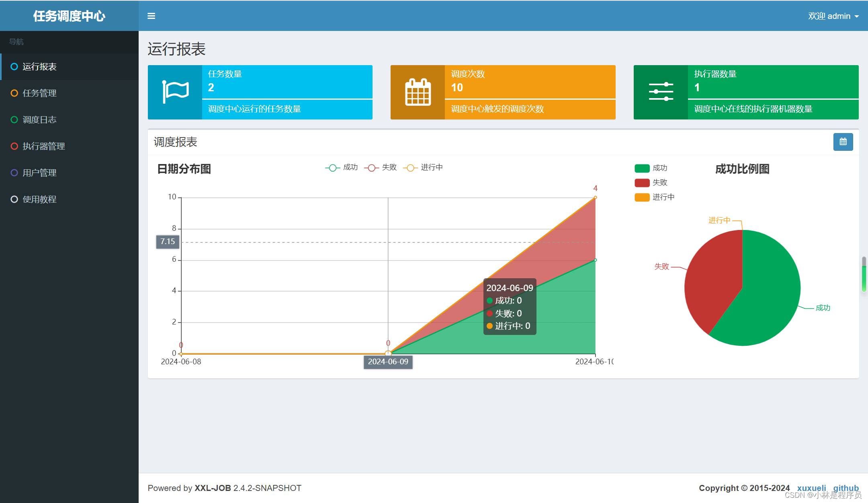
Task: Click the 日期分布图 chart title
Action: click(184, 169)
